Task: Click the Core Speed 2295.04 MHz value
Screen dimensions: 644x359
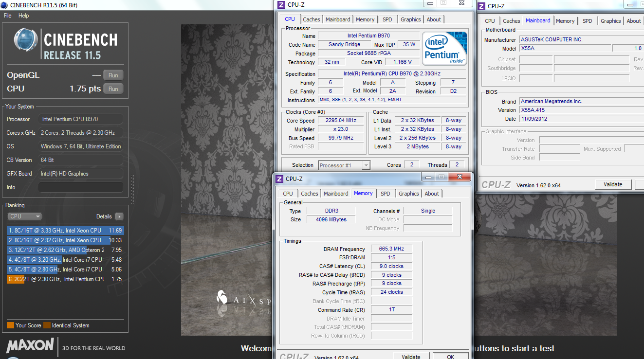Action: click(x=341, y=120)
